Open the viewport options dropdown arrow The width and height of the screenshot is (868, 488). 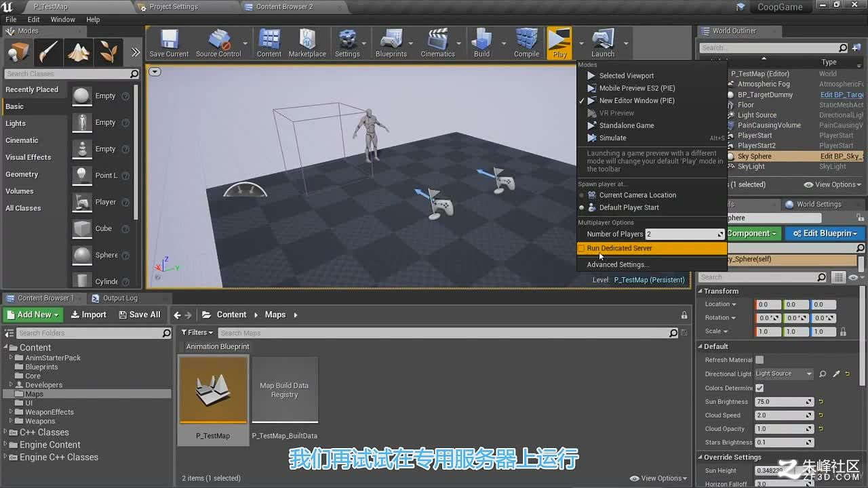click(155, 72)
